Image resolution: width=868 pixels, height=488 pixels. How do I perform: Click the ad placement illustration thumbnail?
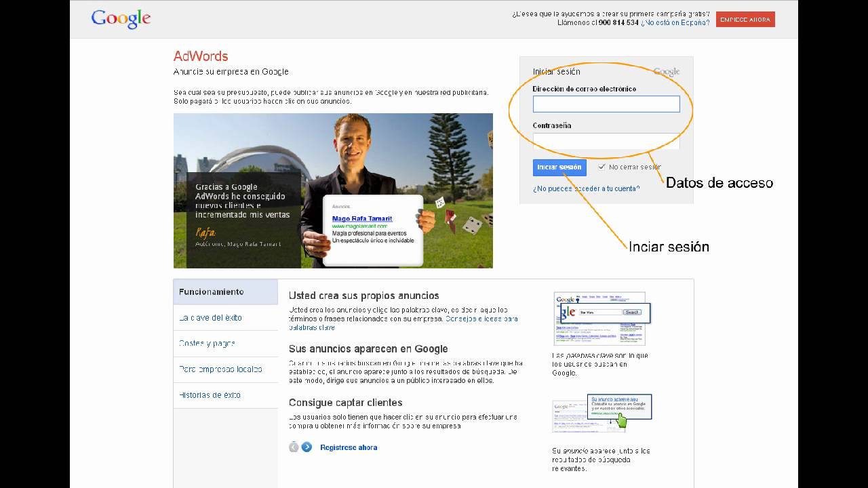point(601,413)
